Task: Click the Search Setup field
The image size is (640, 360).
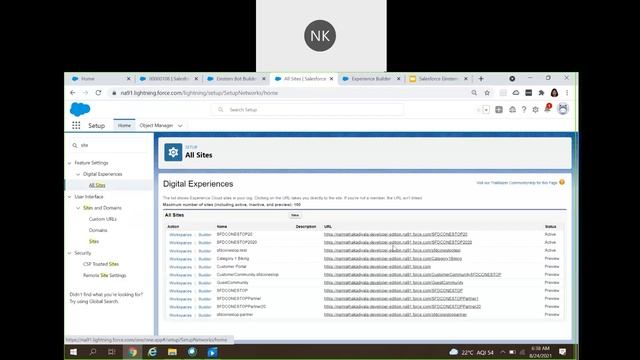Action: pyautogui.click(x=308, y=110)
